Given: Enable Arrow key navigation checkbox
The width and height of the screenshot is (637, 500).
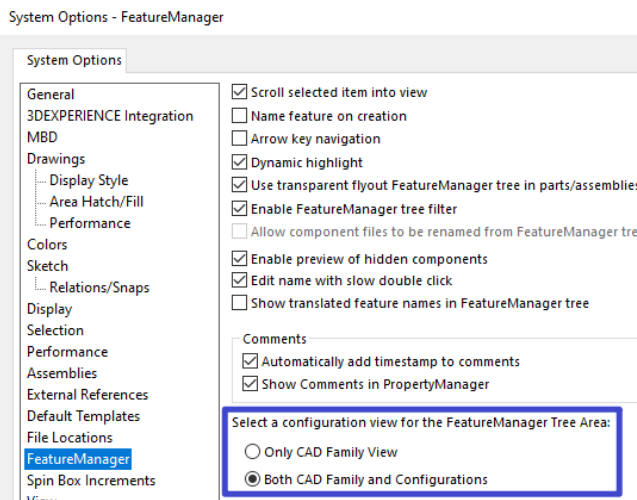Looking at the screenshot, I should click(239, 139).
